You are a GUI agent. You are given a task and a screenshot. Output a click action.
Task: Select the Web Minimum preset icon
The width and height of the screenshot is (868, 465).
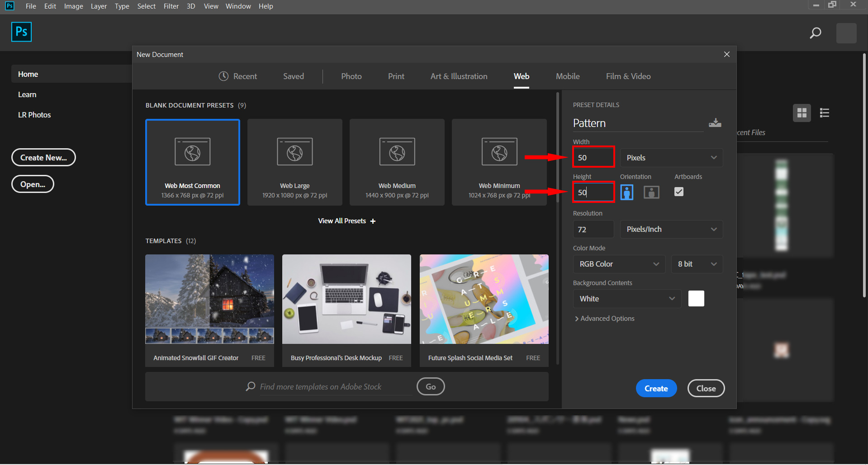(499, 152)
